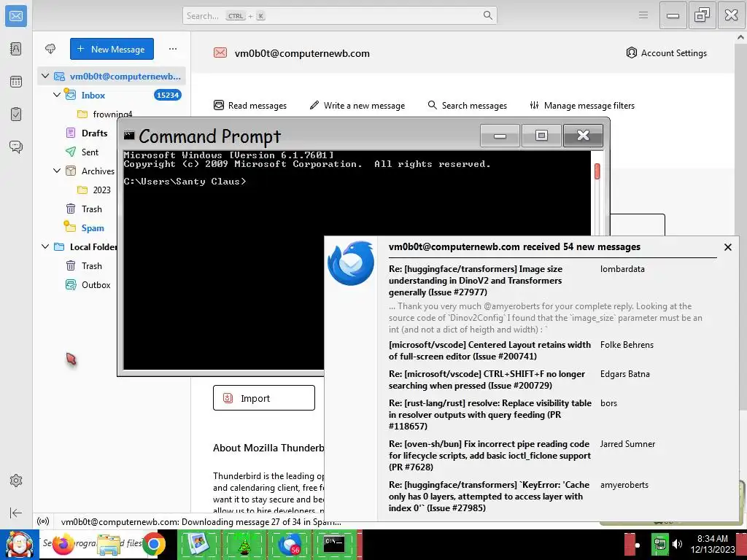The image size is (747, 560).
Task: Switch to the Christmas tree taskbar item
Action: tap(244, 544)
